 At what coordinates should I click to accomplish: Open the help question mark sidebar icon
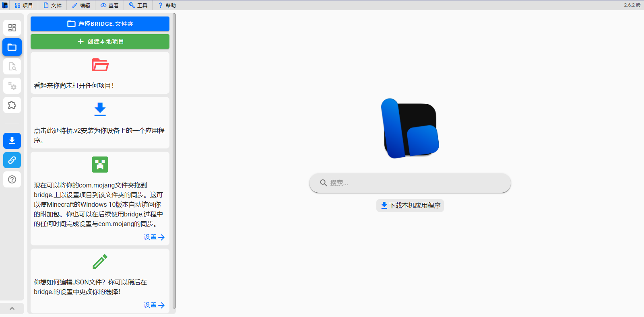(x=12, y=179)
